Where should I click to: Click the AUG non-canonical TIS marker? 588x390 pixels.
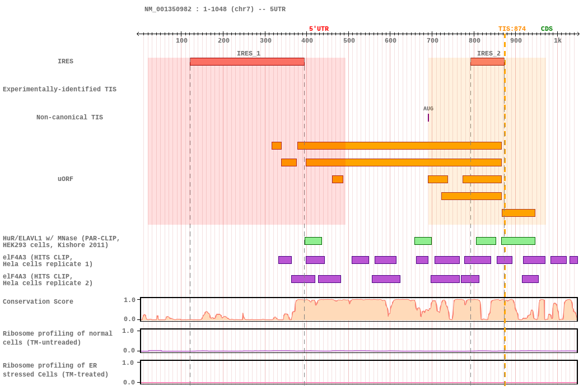point(428,118)
